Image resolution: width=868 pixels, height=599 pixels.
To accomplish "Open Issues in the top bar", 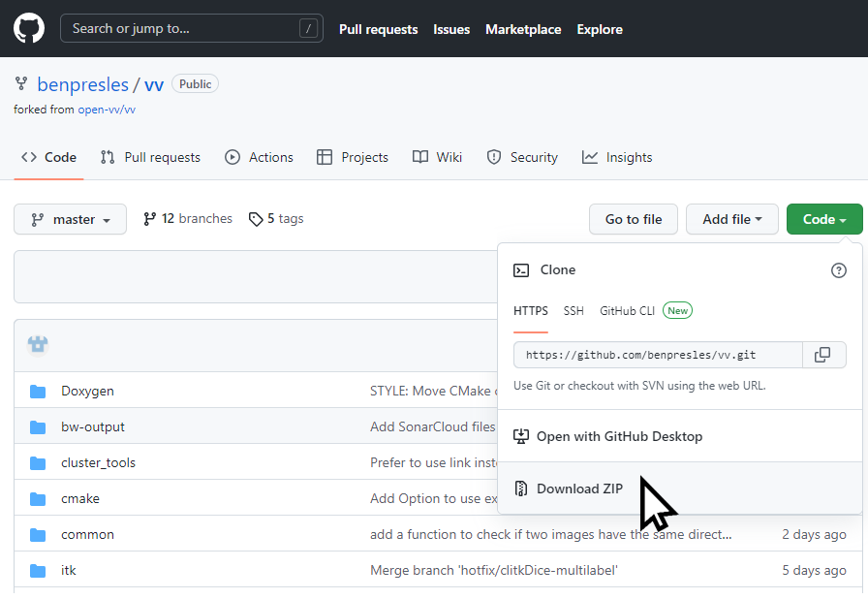I will (x=451, y=29).
